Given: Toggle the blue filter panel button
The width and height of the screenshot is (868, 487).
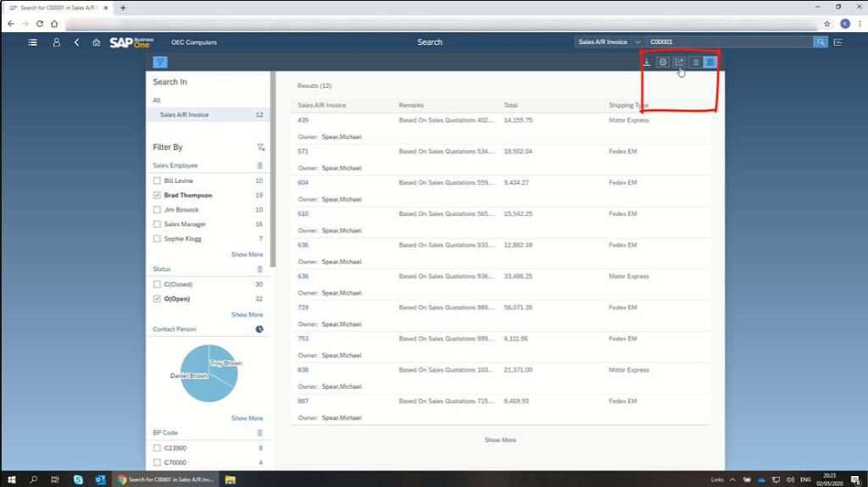Looking at the screenshot, I should coord(160,62).
